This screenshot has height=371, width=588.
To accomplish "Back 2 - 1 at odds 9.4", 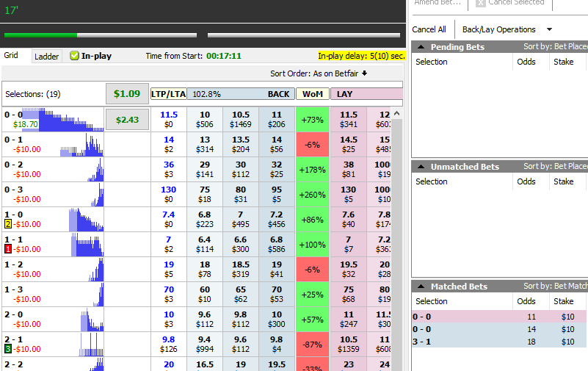I will coord(205,345).
